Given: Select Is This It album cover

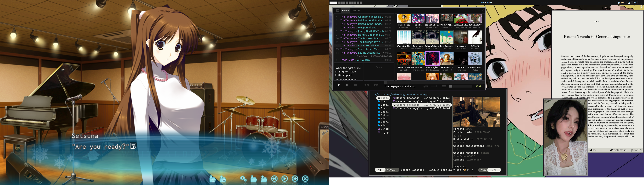Looking at the screenshot, I should (x=475, y=38).
